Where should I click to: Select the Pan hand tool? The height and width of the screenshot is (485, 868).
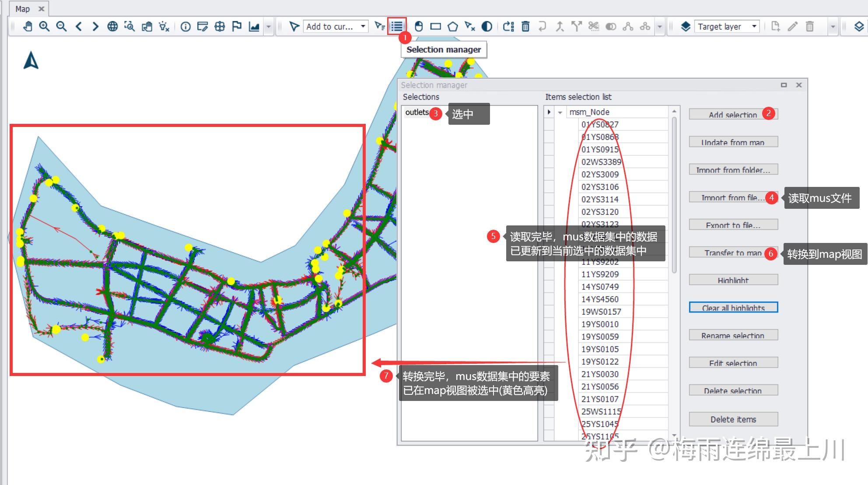[28, 27]
